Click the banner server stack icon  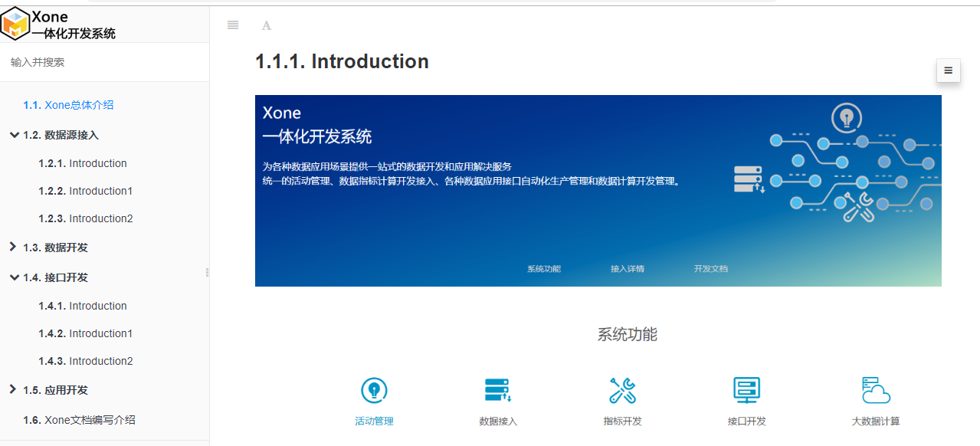click(749, 179)
